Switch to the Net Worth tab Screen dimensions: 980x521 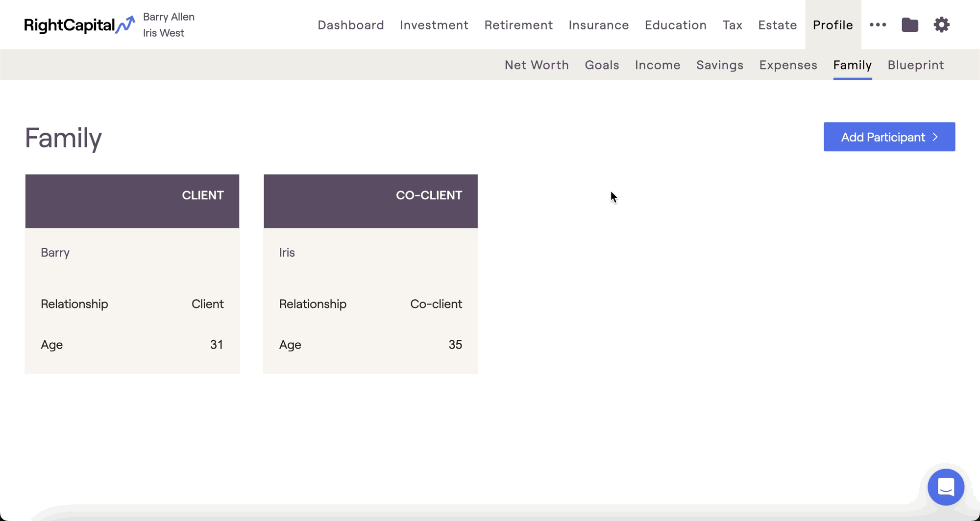tap(537, 65)
